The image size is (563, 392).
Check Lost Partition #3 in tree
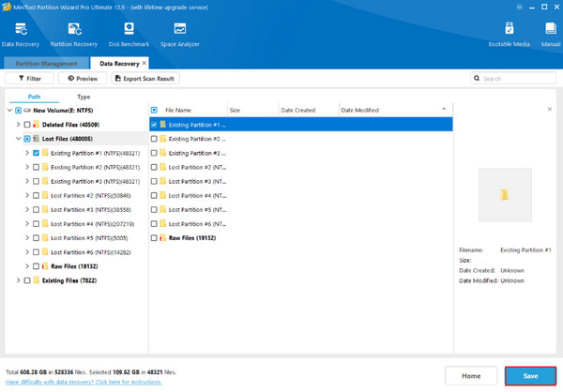[x=36, y=210]
